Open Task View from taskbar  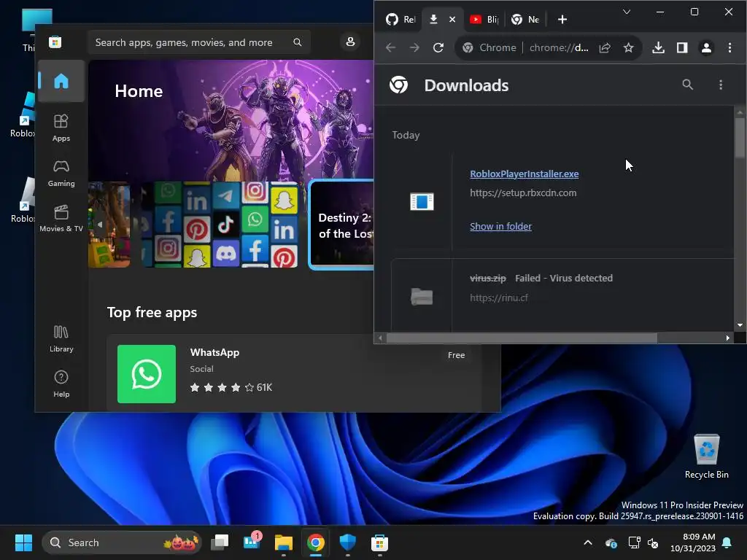pyautogui.click(x=220, y=542)
